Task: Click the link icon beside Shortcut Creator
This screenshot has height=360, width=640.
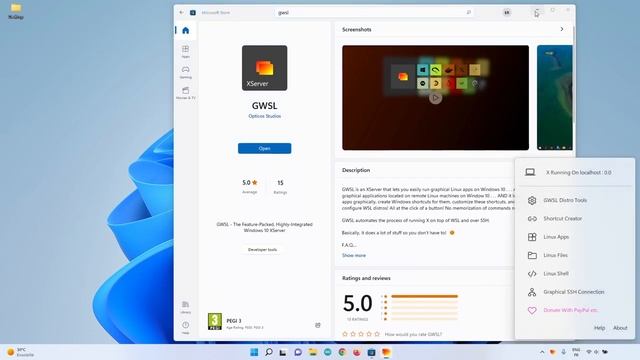Action: click(532, 219)
